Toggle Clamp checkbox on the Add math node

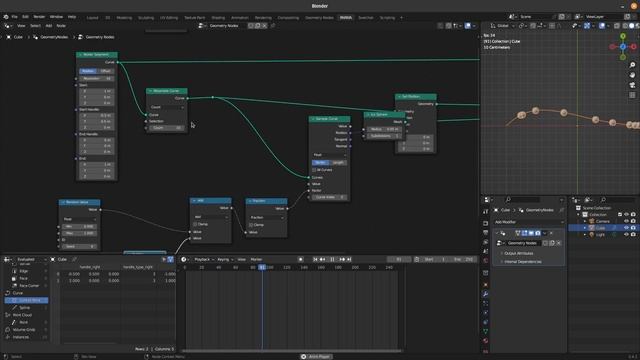(195, 224)
